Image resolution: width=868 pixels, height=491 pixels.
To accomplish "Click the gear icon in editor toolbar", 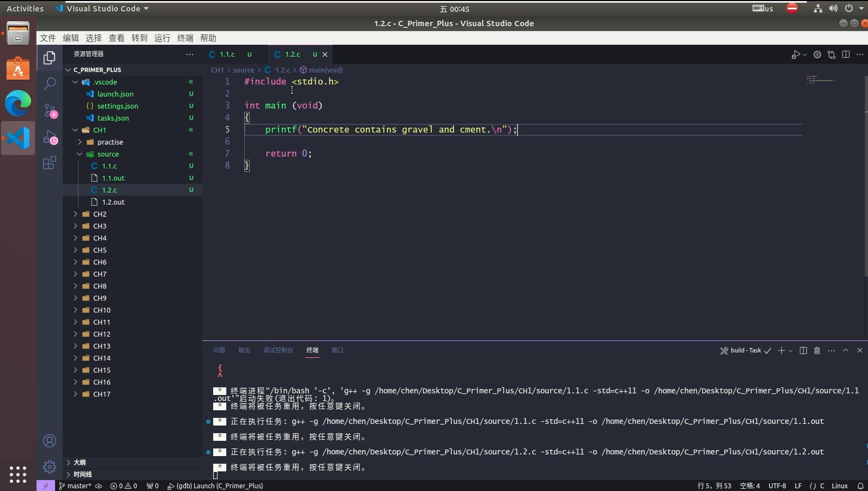I will (x=817, y=55).
